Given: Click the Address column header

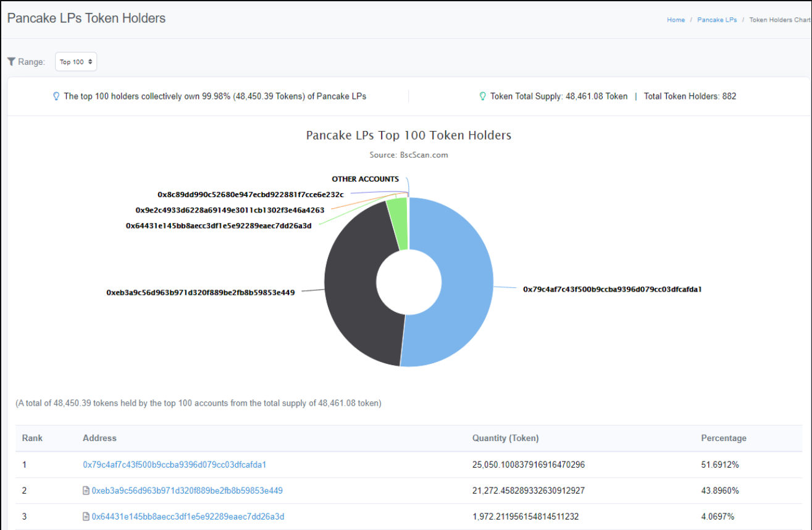Looking at the screenshot, I should (x=99, y=438).
